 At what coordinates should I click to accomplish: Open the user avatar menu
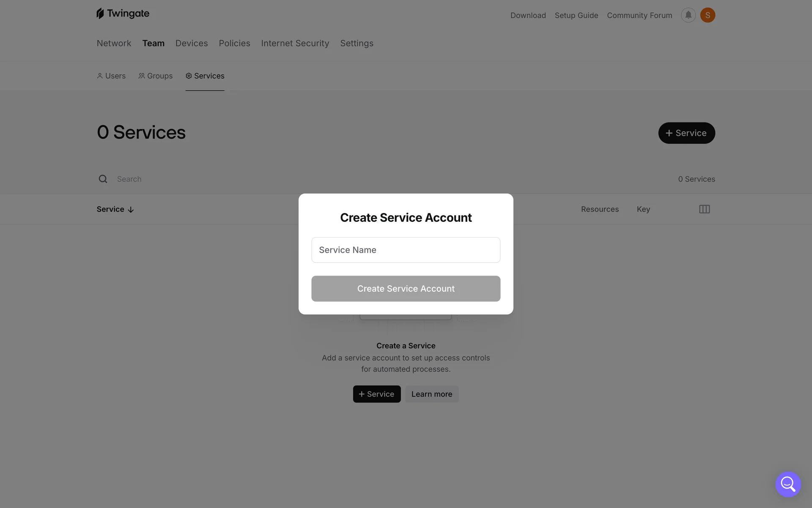pos(708,15)
